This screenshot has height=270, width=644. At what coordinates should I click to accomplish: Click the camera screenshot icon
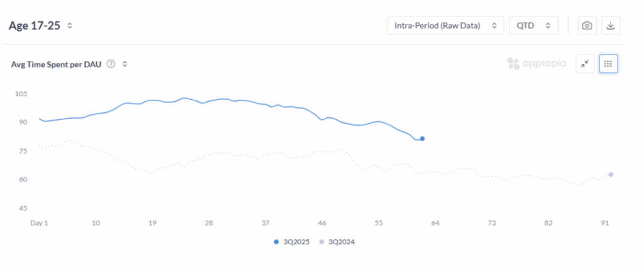click(587, 26)
